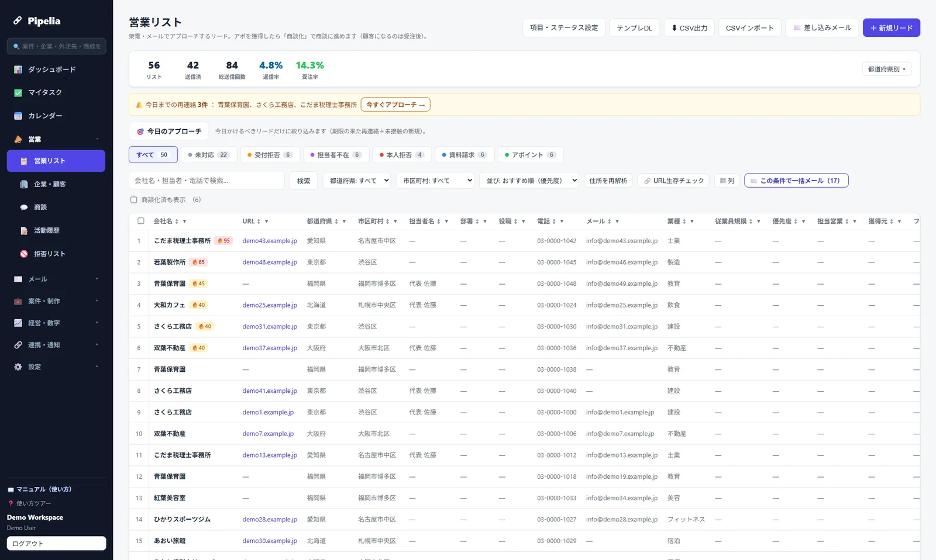Select the 本人拒否 status tab

coord(402,155)
